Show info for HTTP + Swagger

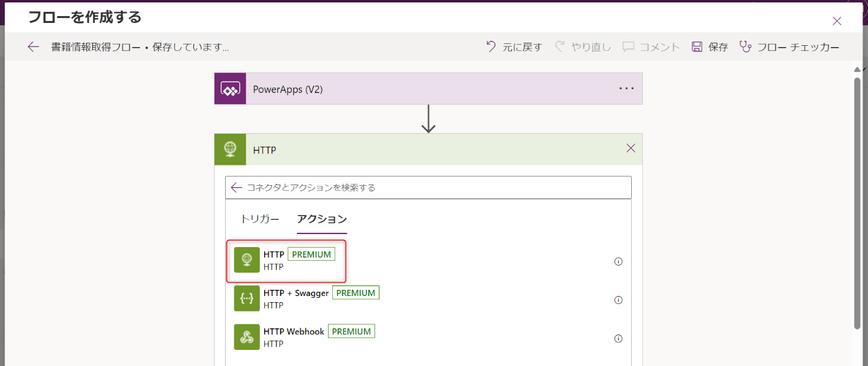[618, 300]
